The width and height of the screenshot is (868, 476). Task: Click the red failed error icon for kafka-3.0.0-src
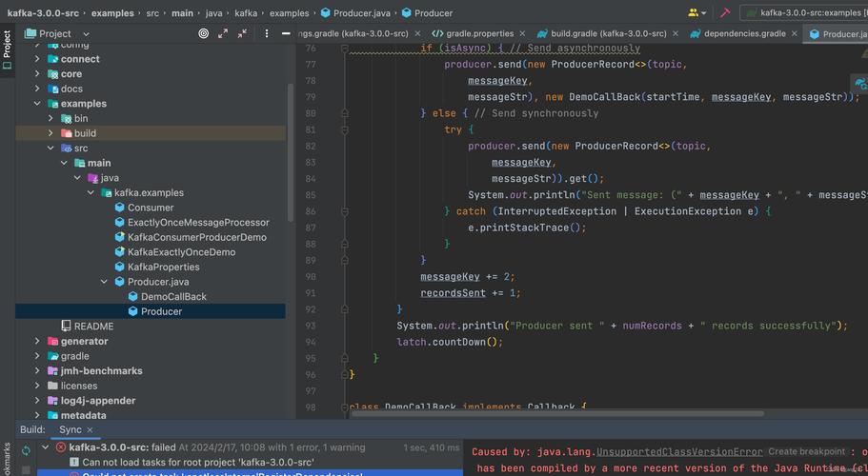click(61, 447)
